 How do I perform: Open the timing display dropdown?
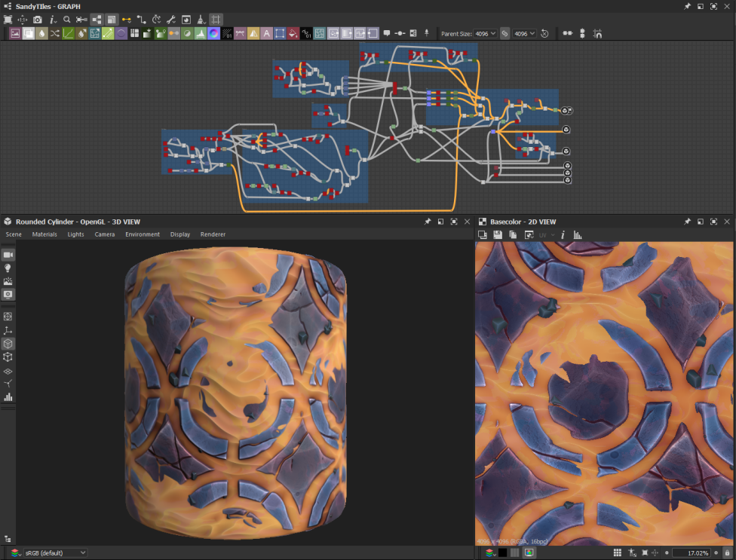coord(156,20)
